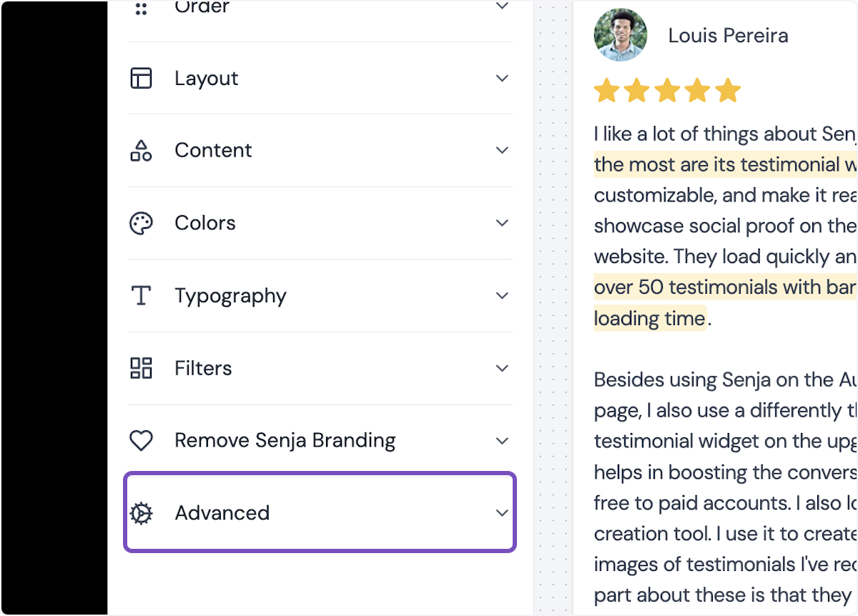Click the Colors palette icon

coord(141,223)
